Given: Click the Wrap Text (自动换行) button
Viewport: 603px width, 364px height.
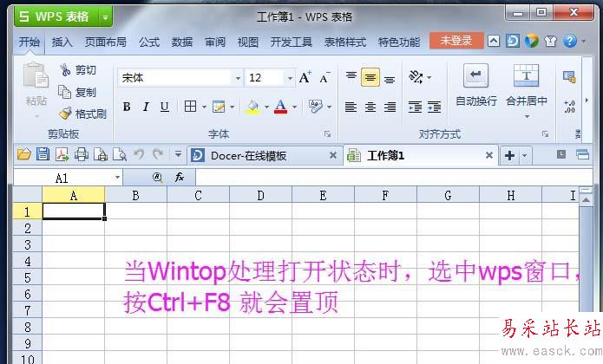Looking at the screenshot, I should 476,85.
